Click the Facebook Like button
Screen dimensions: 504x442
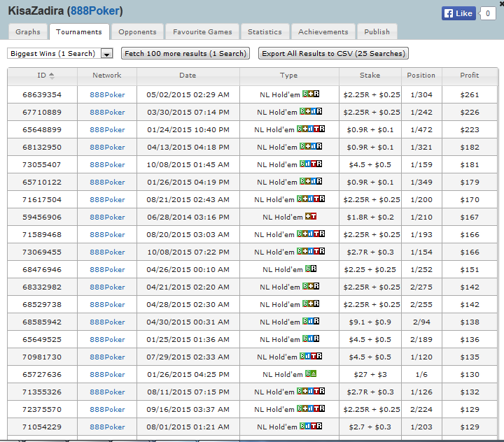coord(458,13)
